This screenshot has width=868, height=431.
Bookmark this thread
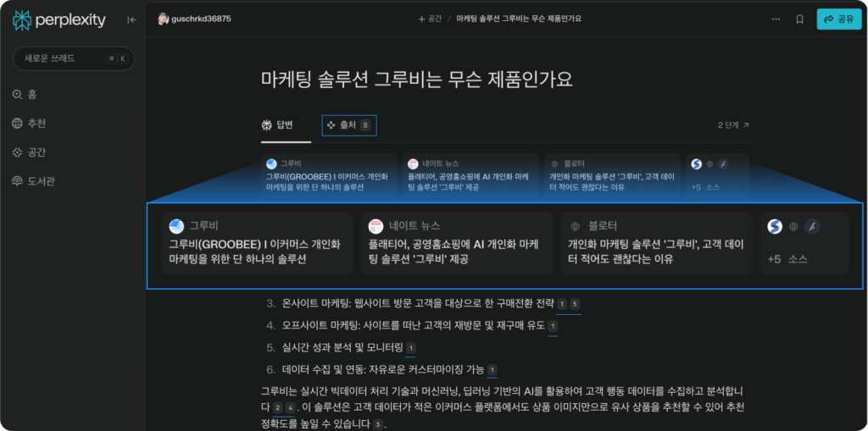pyautogui.click(x=799, y=19)
